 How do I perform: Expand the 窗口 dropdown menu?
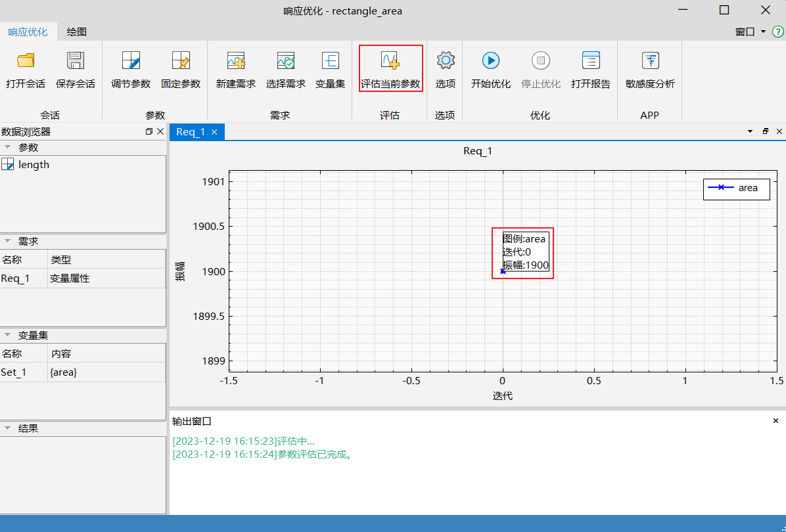750,32
